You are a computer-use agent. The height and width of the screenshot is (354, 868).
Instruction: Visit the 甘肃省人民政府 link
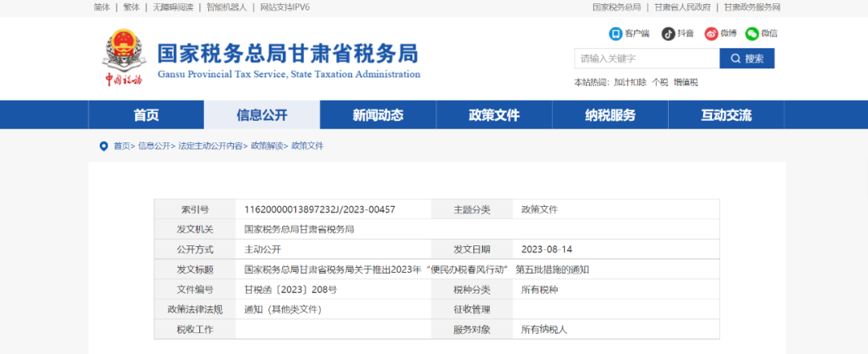pos(682,7)
